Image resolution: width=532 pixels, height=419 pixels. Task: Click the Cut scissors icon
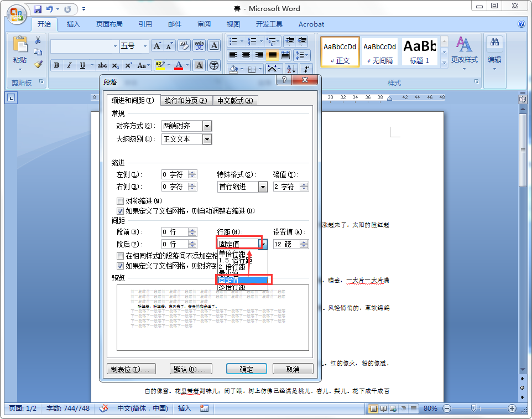pyautogui.click(x=38, y=40)
